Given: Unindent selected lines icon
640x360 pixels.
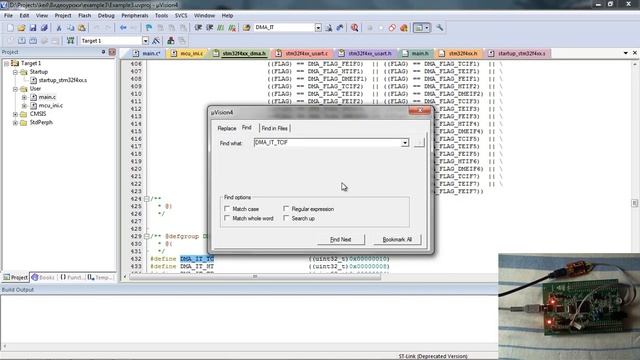Looking at the screenshot, I should 210,27.
